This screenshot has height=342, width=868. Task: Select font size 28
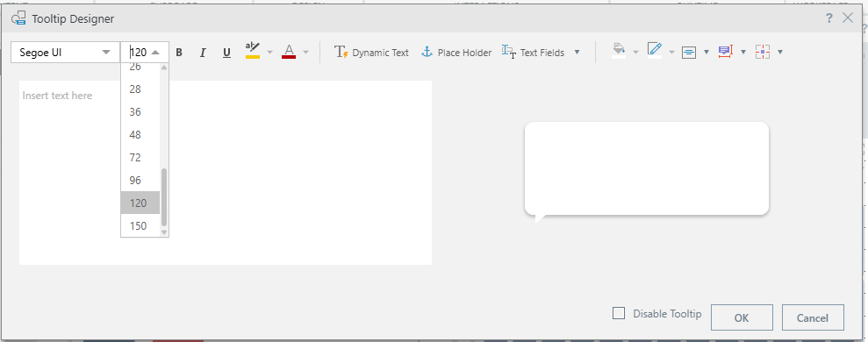point(140,89)
